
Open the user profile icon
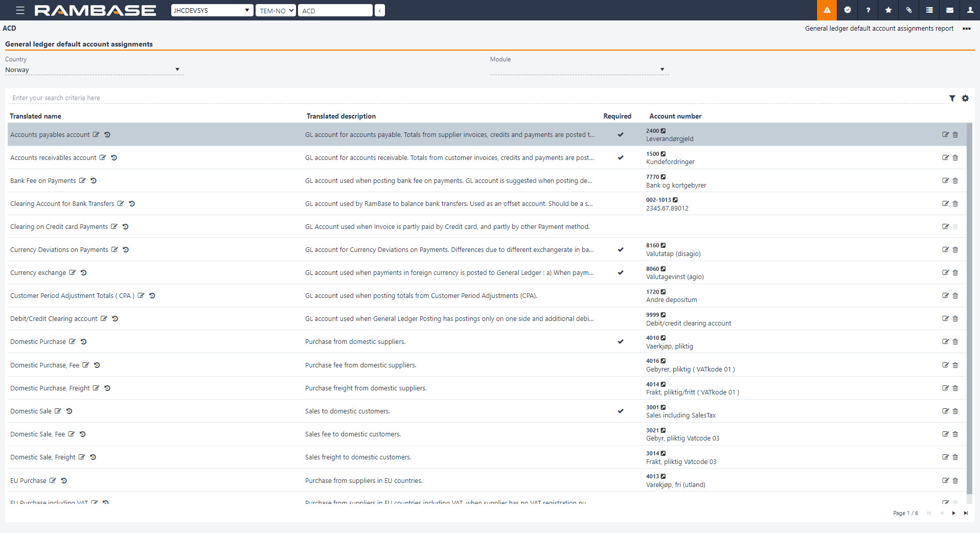(x=970, y=10)
